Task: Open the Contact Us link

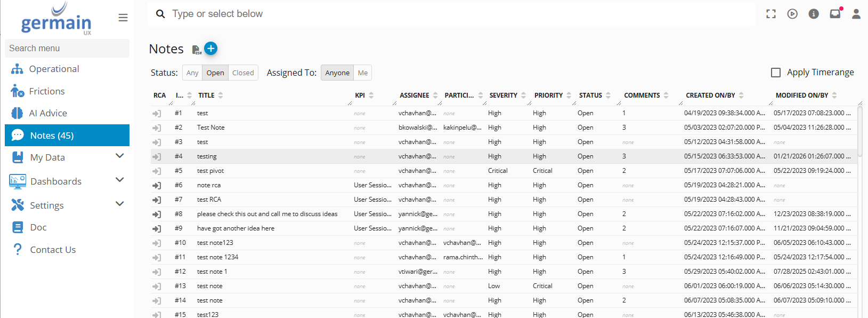Action: (x=53, y=250)
